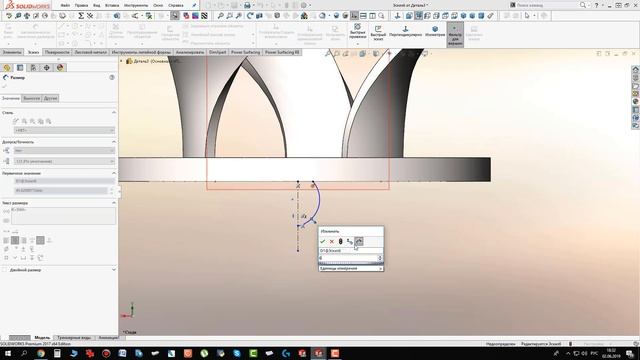This screenshot has height=360, width=640.
Task: Click the dimension text box
Action: (63, 216)
